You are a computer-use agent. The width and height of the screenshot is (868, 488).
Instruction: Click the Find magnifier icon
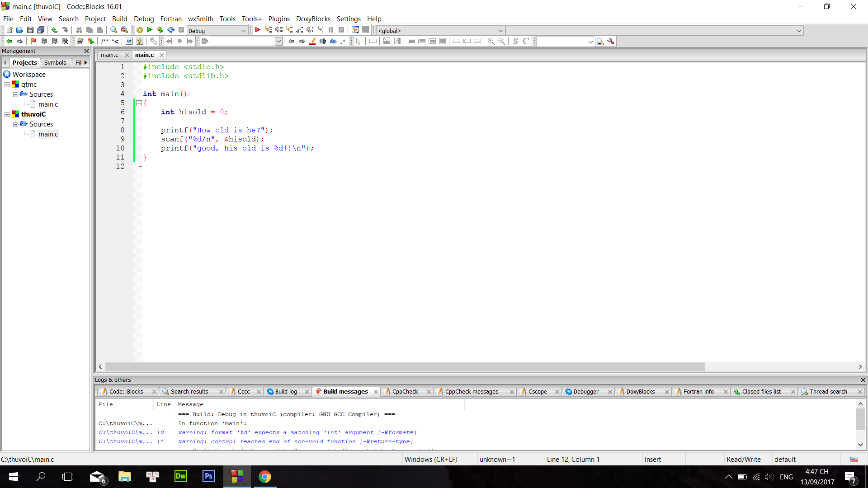[113, 30]
